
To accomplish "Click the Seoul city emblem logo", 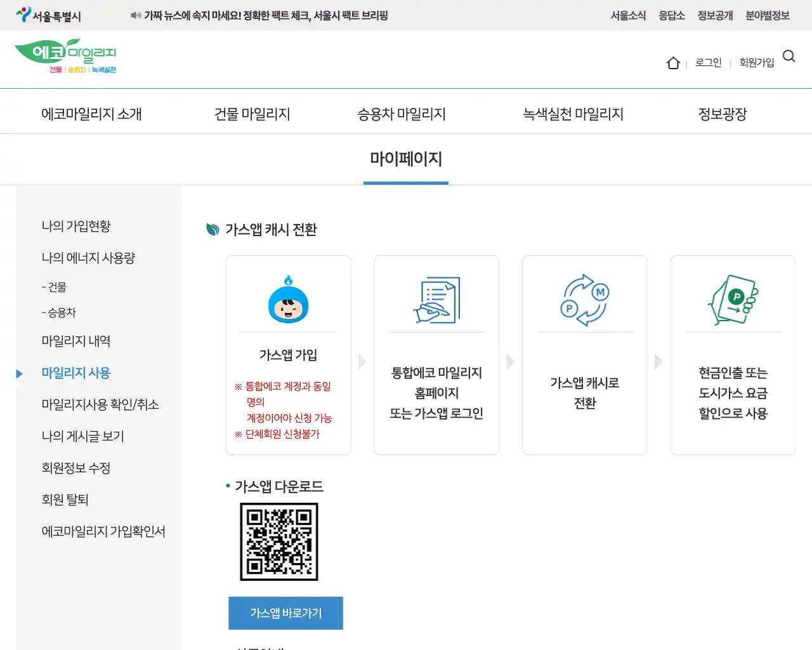I will (48, 15).
